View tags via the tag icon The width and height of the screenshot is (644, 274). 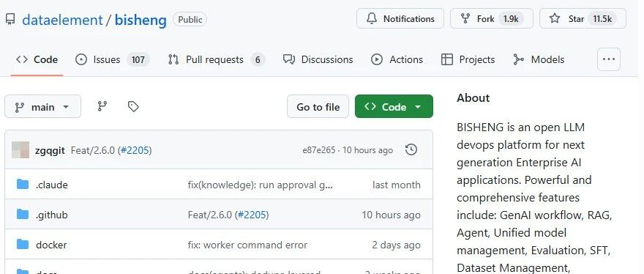(133, 106)
